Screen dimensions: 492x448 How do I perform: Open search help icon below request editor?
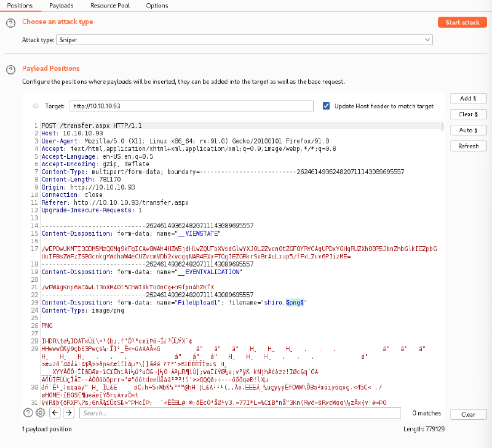[28, 413]
